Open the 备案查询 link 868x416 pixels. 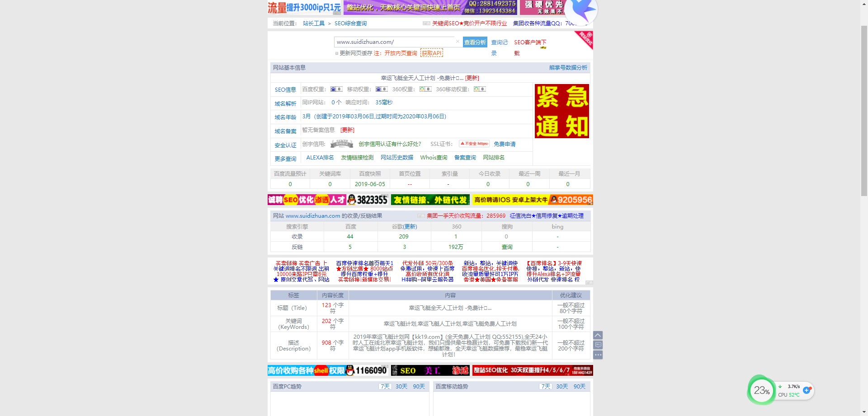[x=465, y=157]
